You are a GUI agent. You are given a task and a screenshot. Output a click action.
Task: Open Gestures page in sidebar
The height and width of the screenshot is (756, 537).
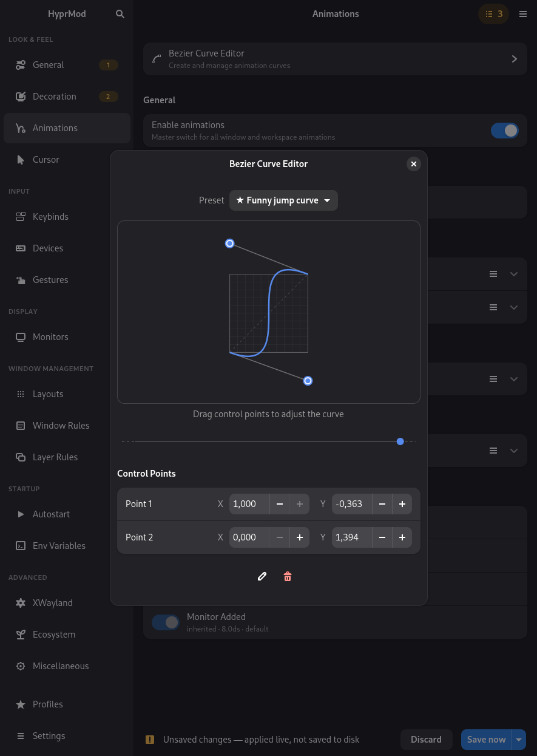point(67,280)
